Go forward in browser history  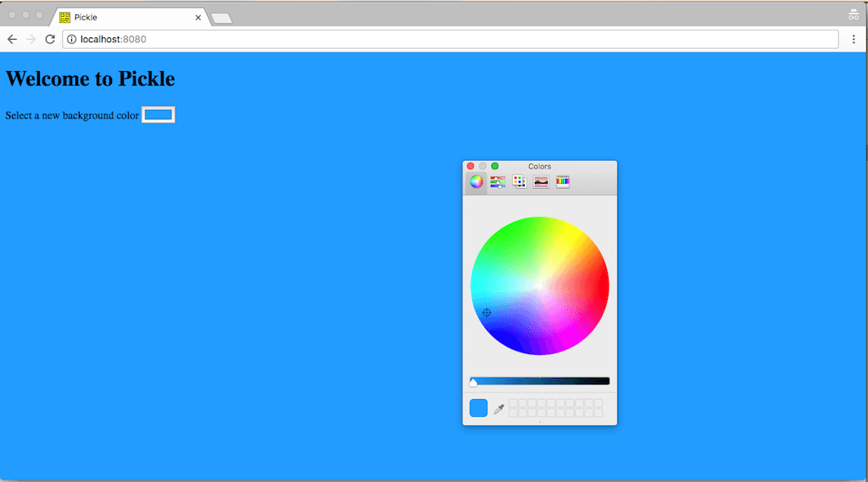tap(31, 39)
